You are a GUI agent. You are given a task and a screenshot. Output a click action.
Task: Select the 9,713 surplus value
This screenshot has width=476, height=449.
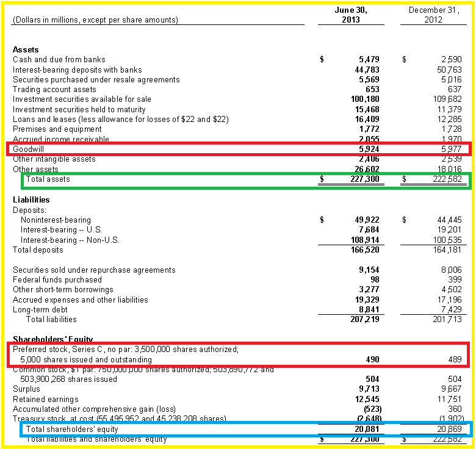click(369, 389)
